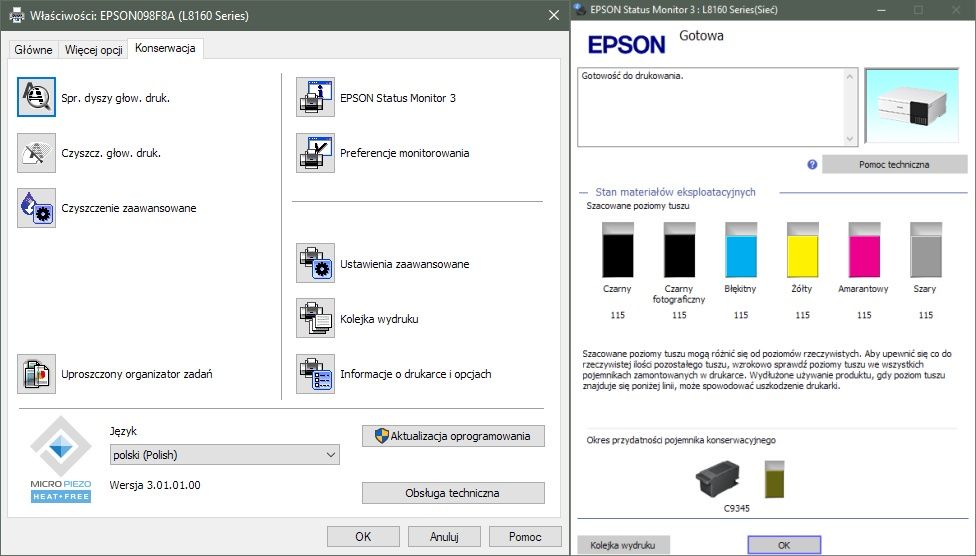Click the maintenance box capacity level bar
The image size is (976, 556).
click(x=774, y=479)
